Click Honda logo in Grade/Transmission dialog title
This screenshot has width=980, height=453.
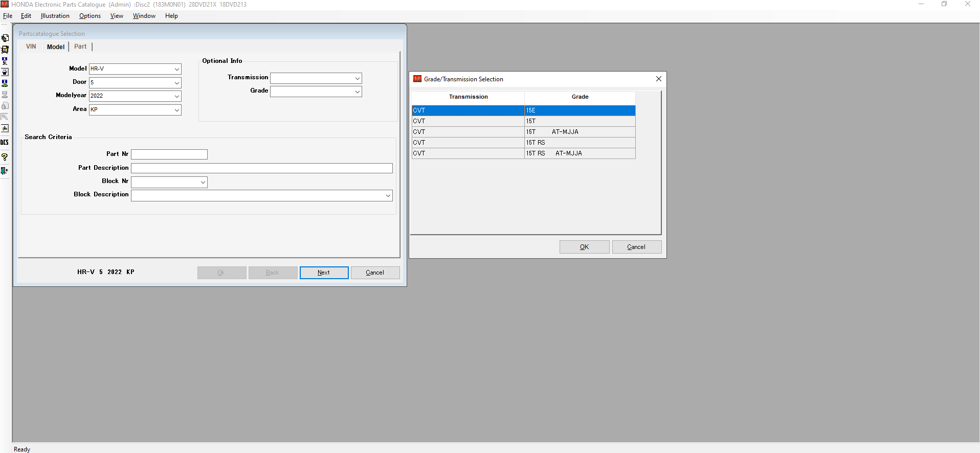(417, 79)
